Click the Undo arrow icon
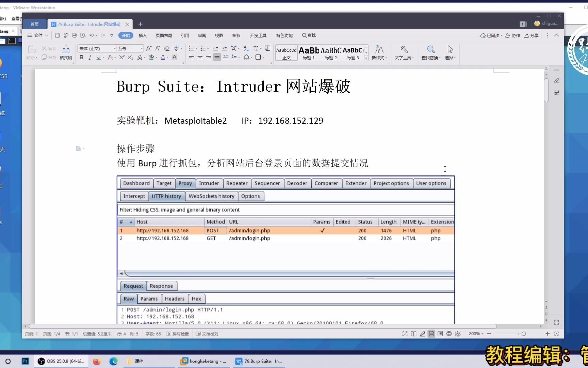Viewport: 588px width, 368px height. (92, 35)
